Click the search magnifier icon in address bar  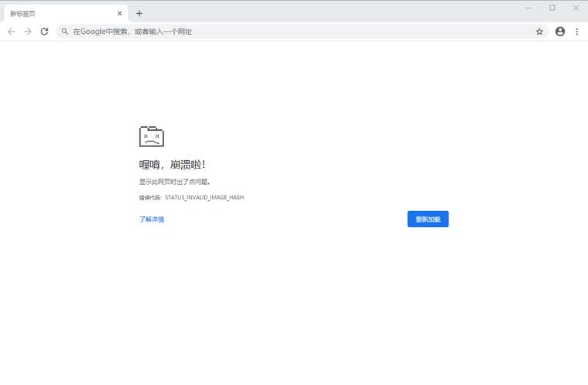(65, 32)
